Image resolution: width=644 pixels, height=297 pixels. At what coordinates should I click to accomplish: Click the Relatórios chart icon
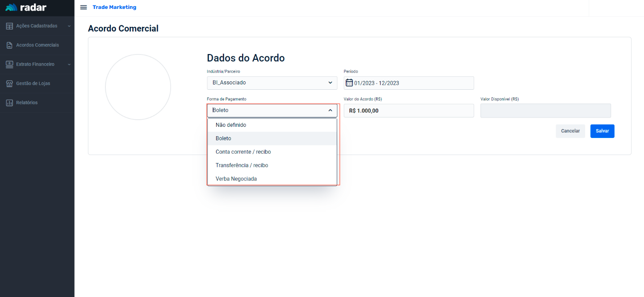point(9,103)
